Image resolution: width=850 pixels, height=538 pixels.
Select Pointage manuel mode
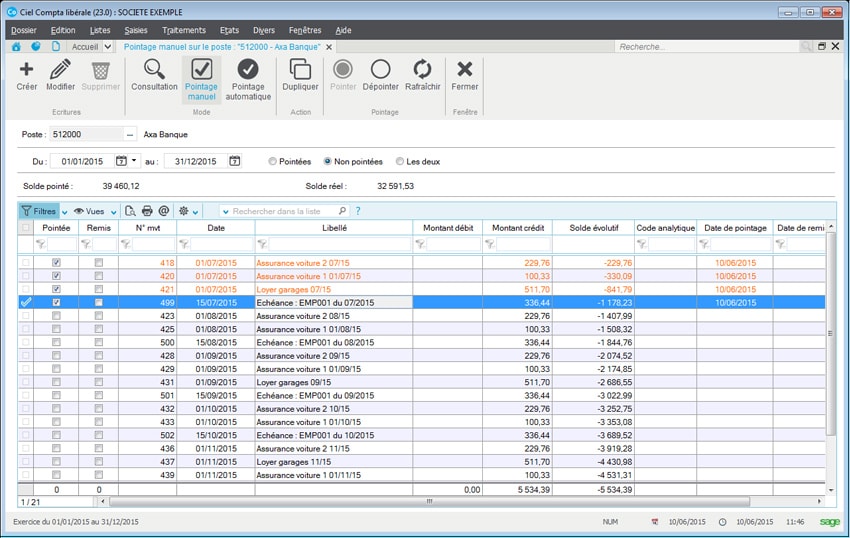pyautogui.click(x=201, y=80)
